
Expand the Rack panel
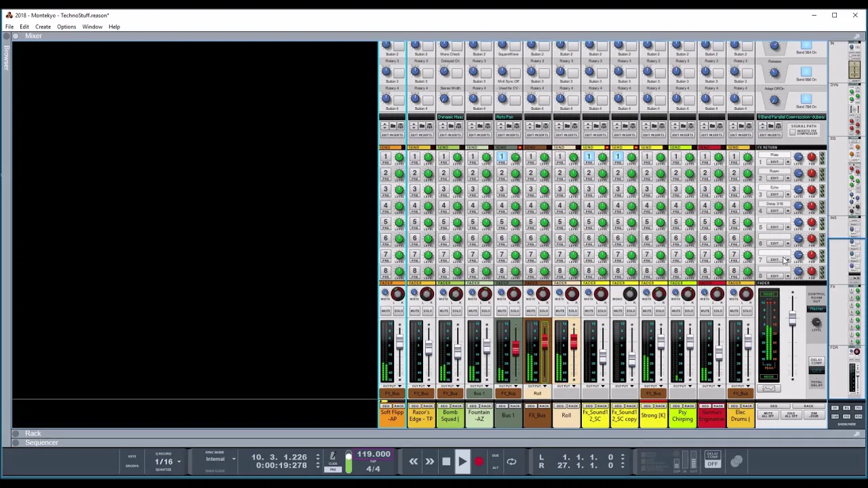click(33, 434)
